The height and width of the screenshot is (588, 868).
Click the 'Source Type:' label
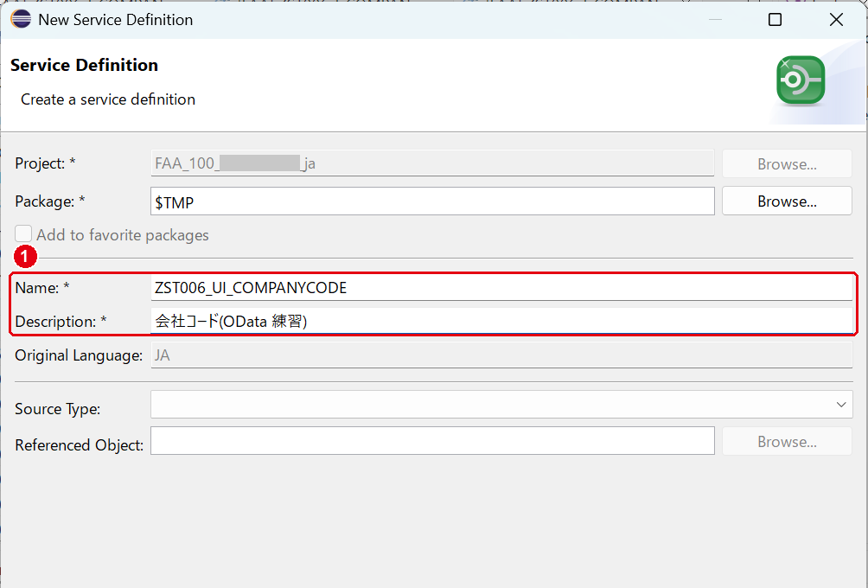tap(58, 409)
